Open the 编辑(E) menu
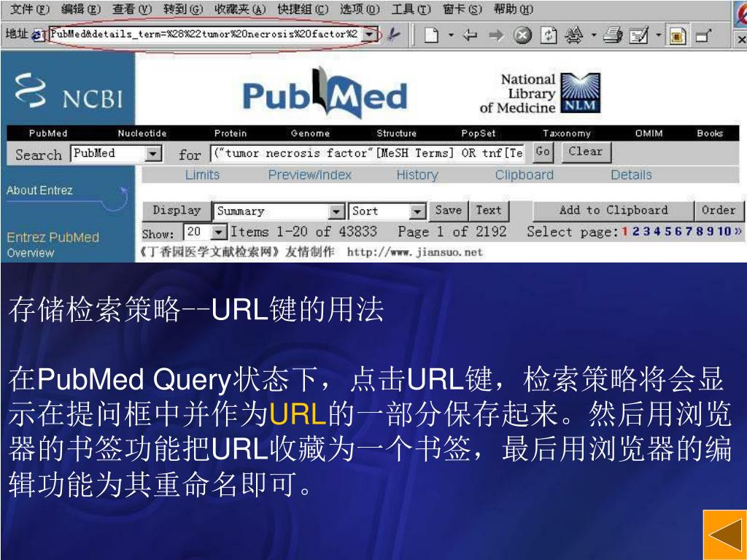The width and height of the screenshot is (747, 560). tap(81, 9)
